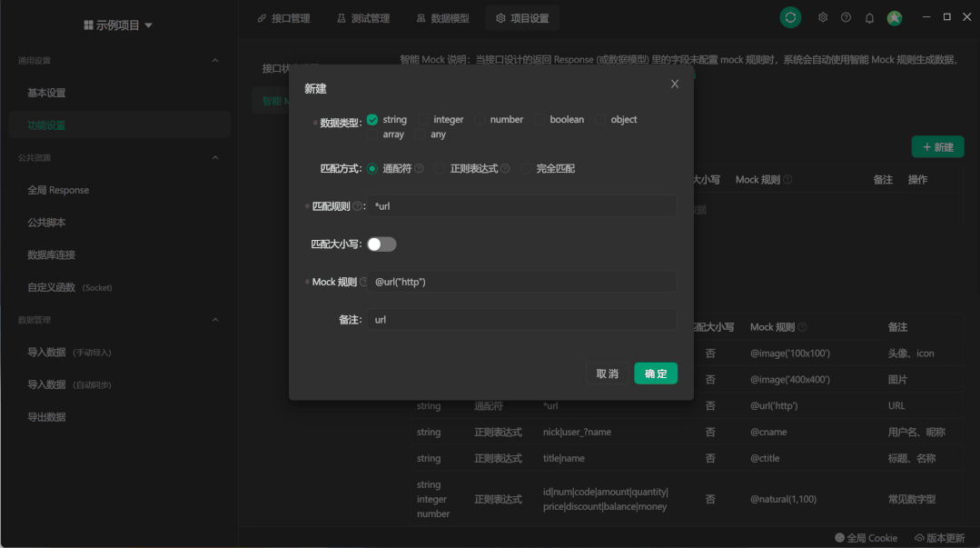The image size is (980, 548).
Task: Check the integer data type checkbox
Action: 421,119
